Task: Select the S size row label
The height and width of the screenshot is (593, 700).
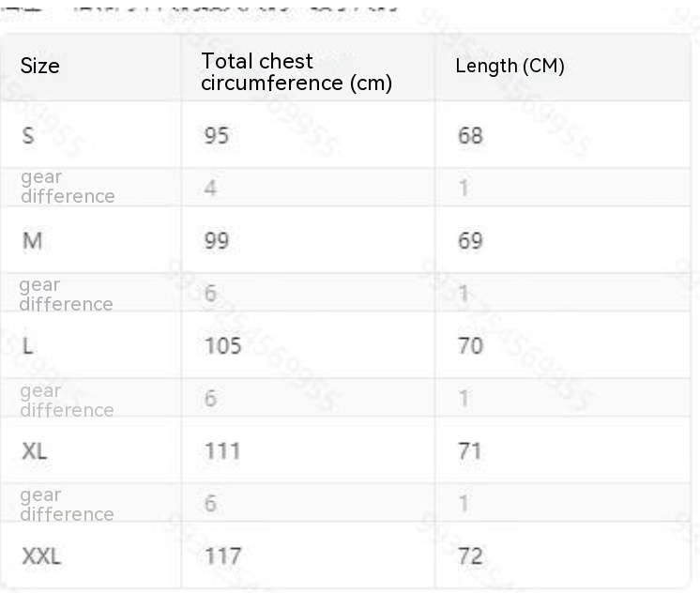Action: (28, 136)
